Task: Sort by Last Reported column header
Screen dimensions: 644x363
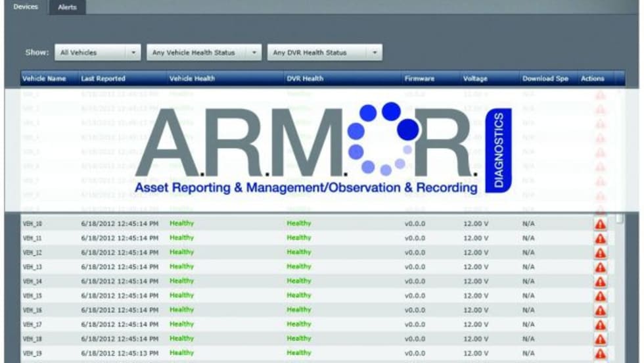Action: click(103, 79)
